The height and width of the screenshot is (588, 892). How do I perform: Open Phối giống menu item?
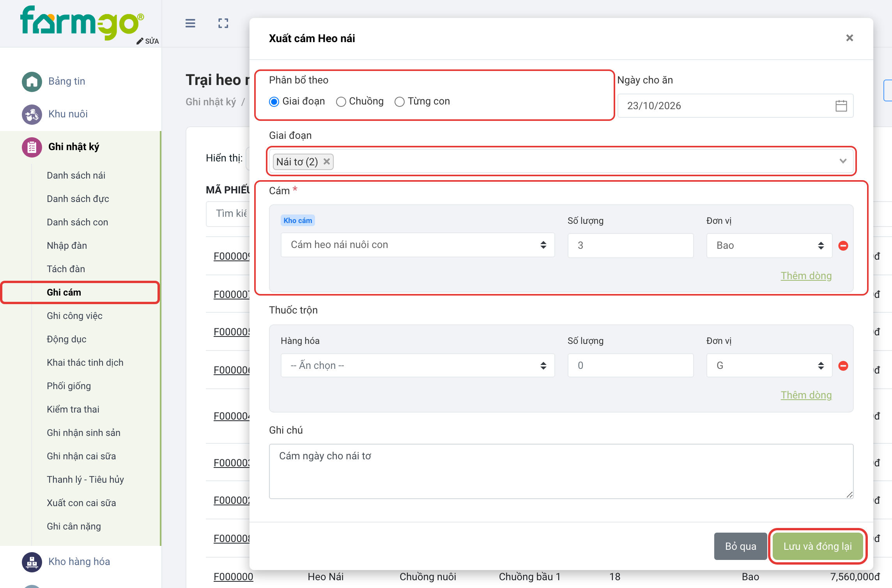coord(69,386)
